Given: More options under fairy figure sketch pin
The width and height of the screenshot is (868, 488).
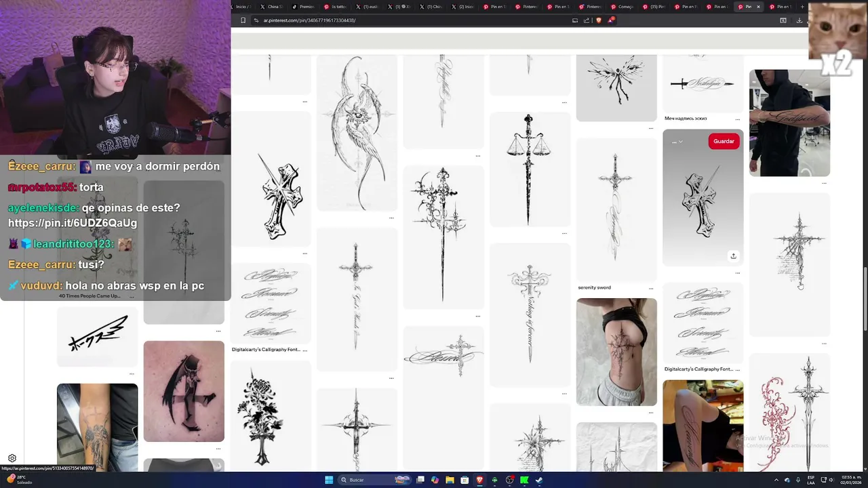Looking at the screenshot, I should point(651,128).
